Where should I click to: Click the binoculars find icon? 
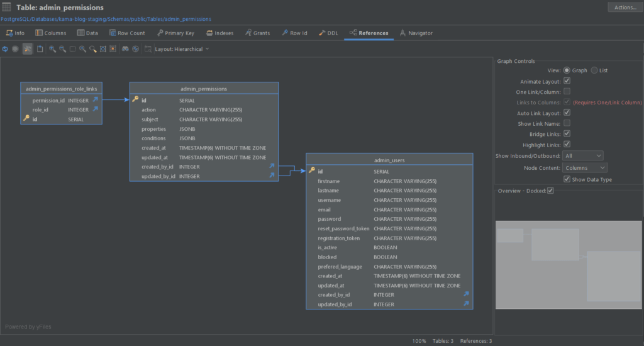125,49
